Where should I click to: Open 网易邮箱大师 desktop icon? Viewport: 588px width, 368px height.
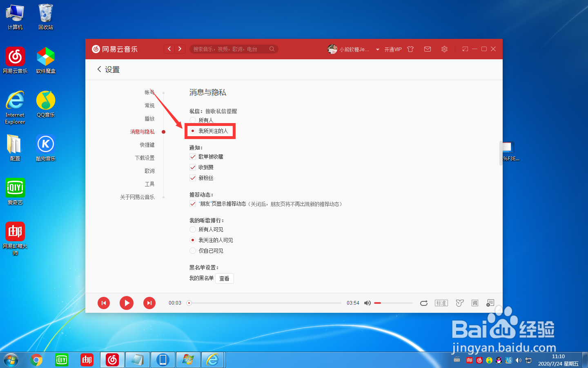point(15,239)
